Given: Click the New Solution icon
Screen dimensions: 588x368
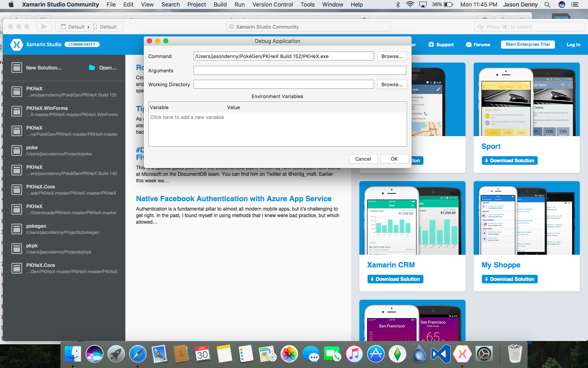Looking at the screenshot, I should coord(17,67).
